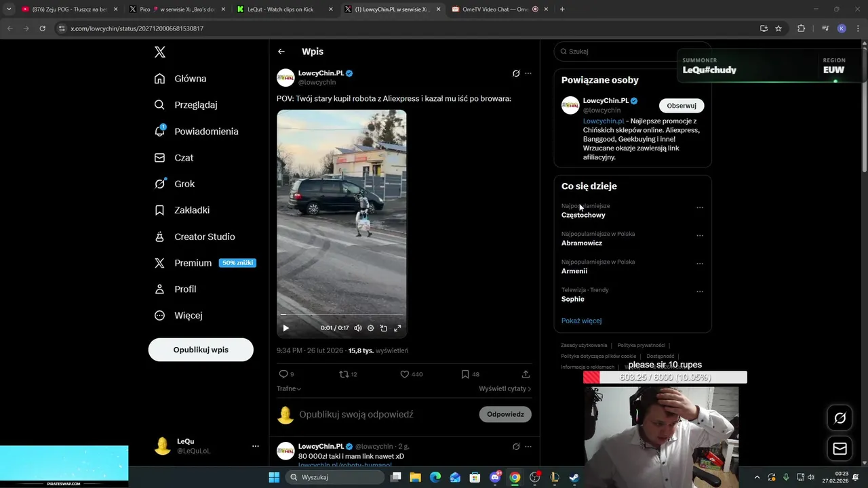Viewport: 868px width, 488px height.
Task: Open LeQu account menu dots
Action: pyautogui.click(x=256, y=446)
